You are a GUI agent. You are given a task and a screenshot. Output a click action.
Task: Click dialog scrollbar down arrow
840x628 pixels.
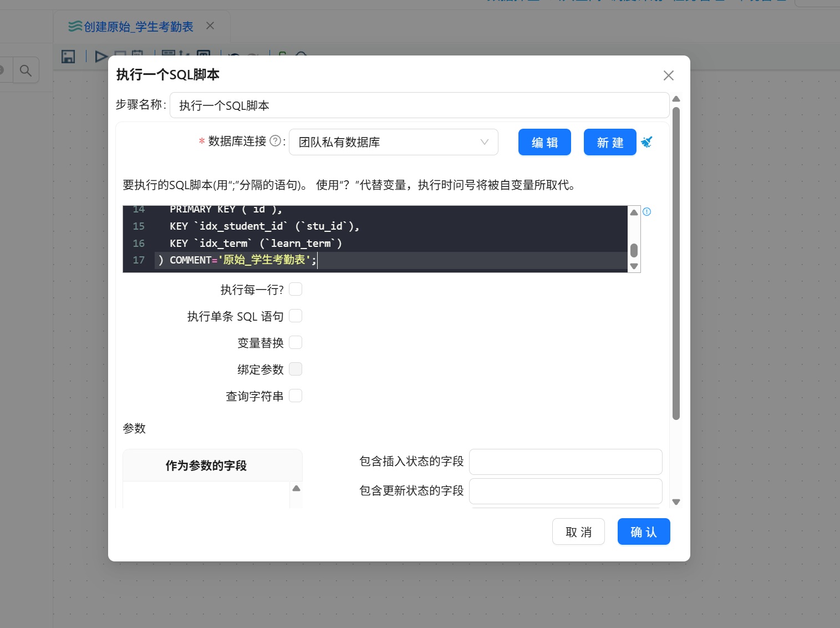[676, 502]
